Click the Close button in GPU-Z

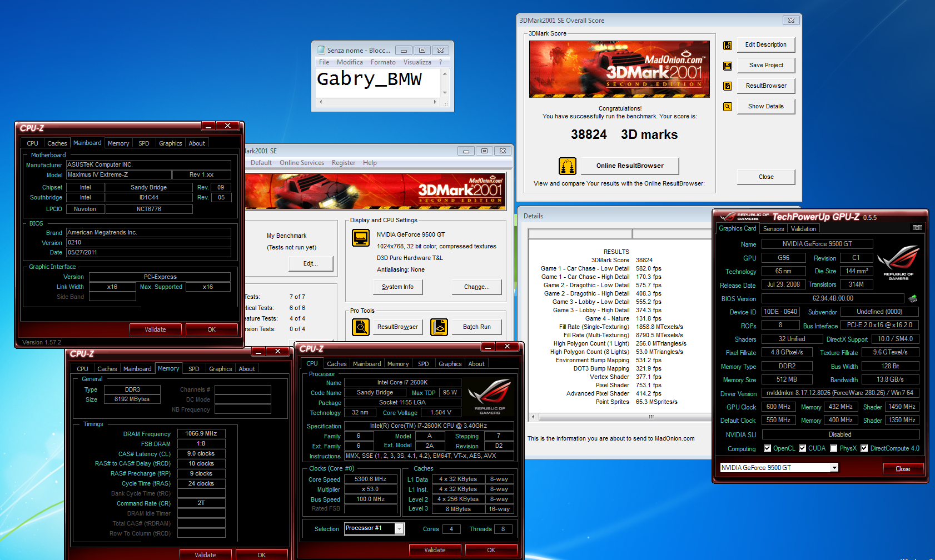tap(903, 469)
